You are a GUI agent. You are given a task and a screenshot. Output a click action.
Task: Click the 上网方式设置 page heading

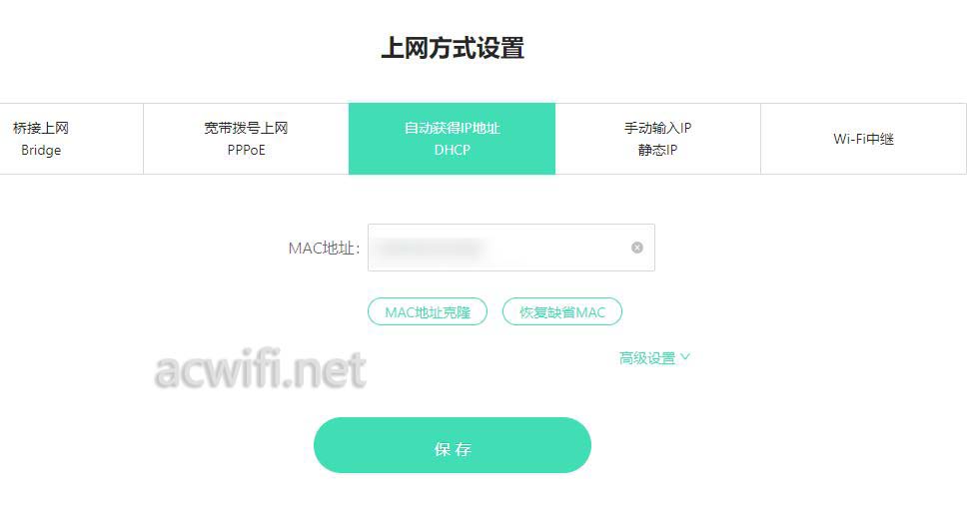[453, 48]
